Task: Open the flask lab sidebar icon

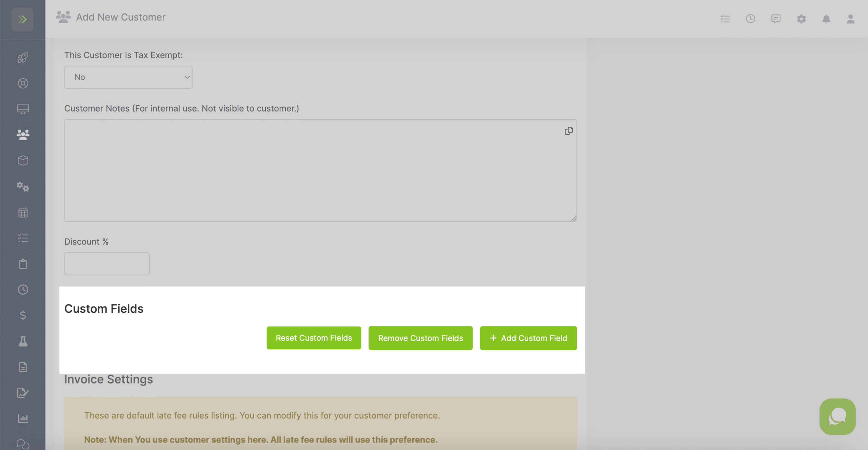Action: pyautogui.click(x=23, y=341)
